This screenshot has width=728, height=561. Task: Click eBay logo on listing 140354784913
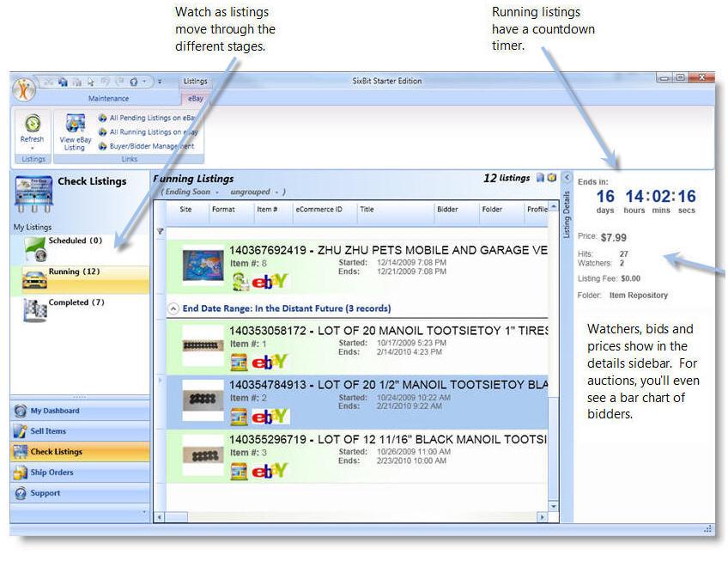click(270, 417)
